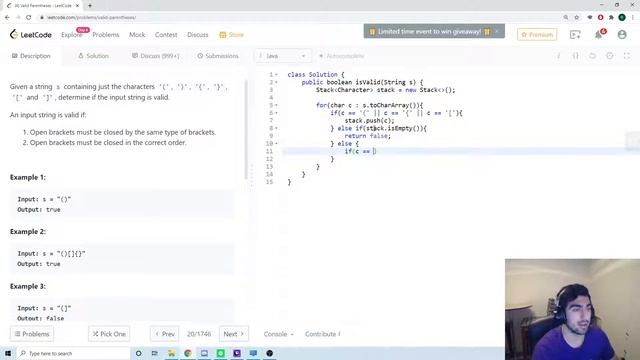Screen dimensions: 640x360
Task: Click the 'stack.push(c);' code line
Action: click(x=370, y=121)
